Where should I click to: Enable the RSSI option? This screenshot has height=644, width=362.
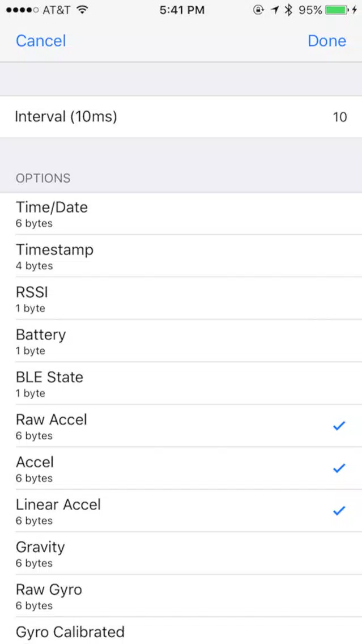[x=181, y=298]
